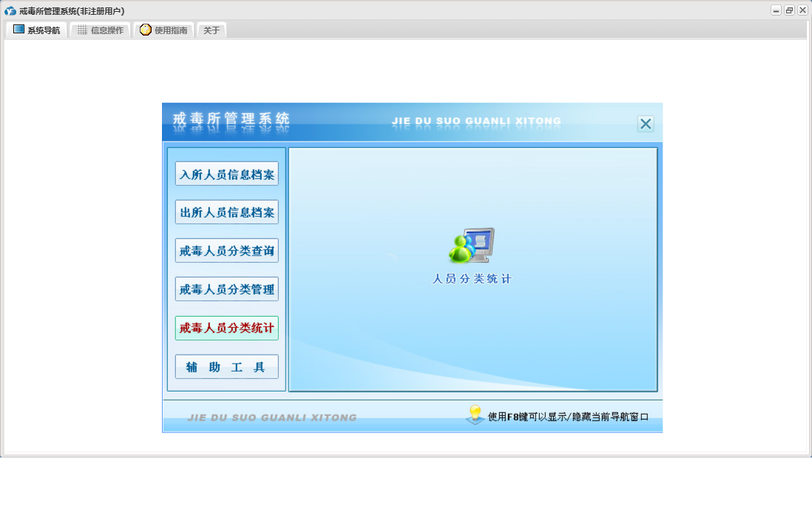Open the 关于 menu tab
Viewport: 812px width, 530px height.
coord(212,30)
